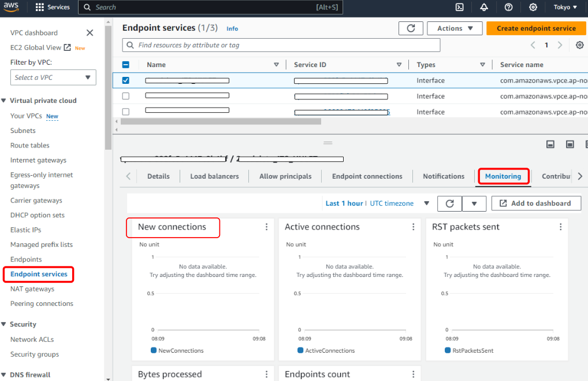Viewport: 588px width, 381px height.
Task: Open Subnets page
Action: (23, 131)
